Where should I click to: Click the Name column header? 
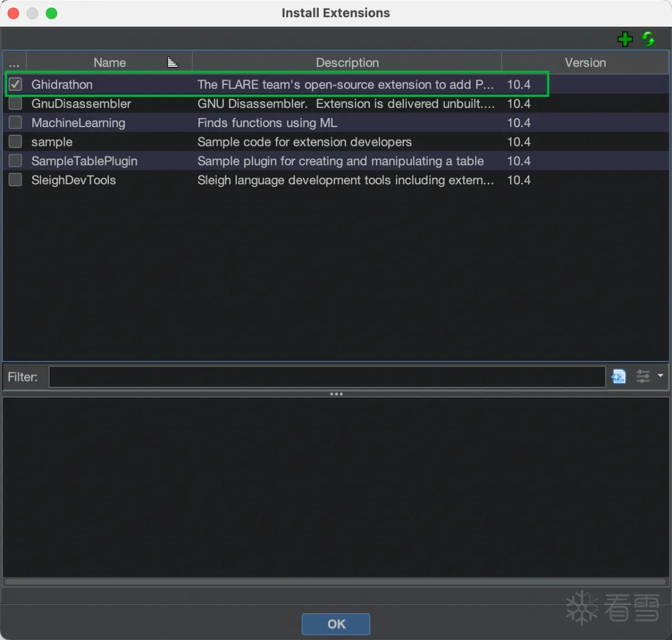109,62
